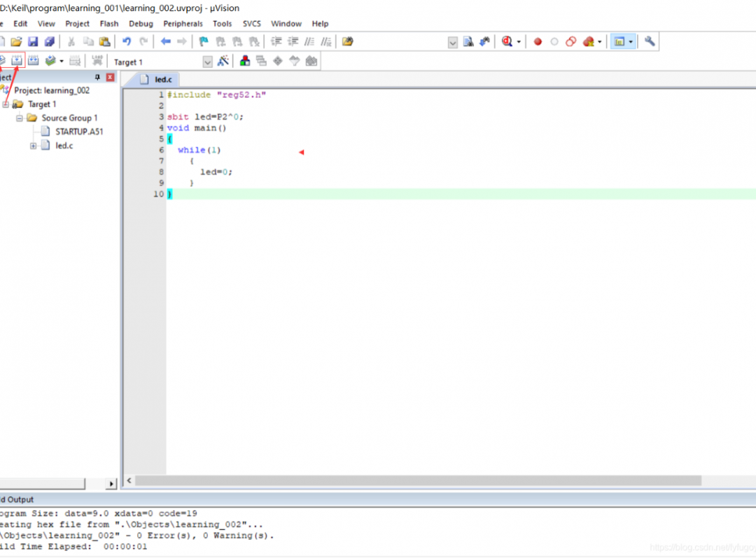Click the editor horizontal scrollbar thumb
Screen dimensions: 756x558
point(418,481)
